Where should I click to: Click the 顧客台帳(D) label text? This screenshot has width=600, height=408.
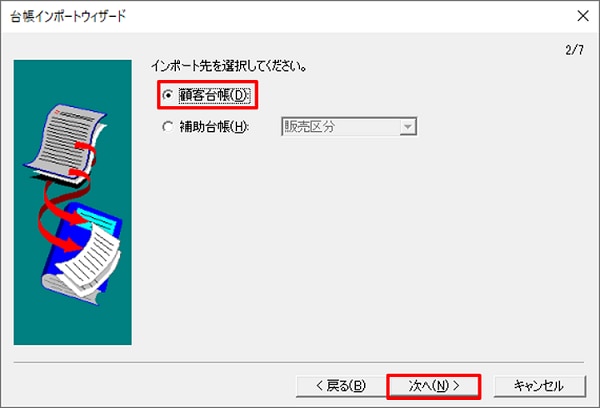(x=214, y=95)
